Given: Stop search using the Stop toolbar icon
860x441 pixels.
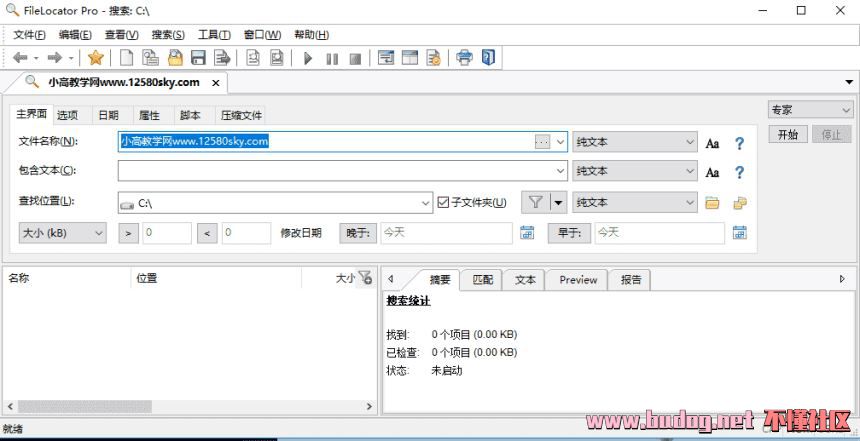Looking at the screenshot, I should click(355, 58).
